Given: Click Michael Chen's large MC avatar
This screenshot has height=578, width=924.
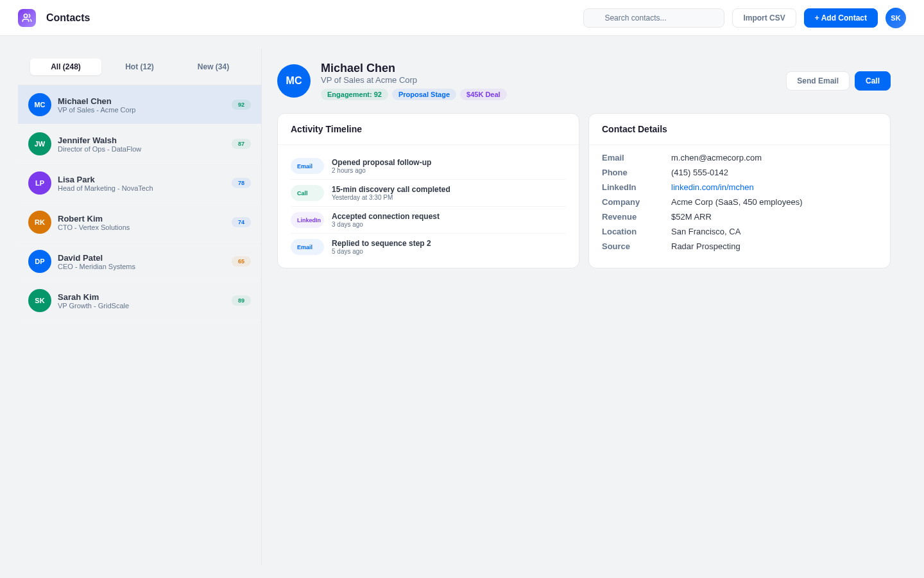Looking at the screenshot, I should [x=294, y=81].
